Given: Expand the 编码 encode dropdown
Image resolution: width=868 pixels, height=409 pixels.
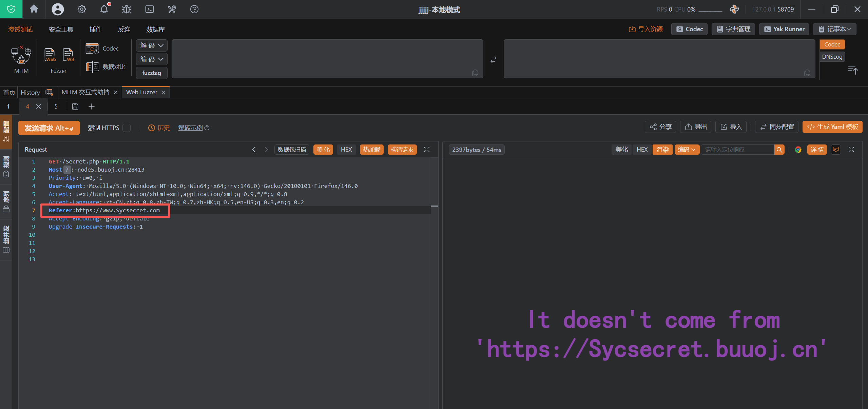Looking at the screenshot, I should pos(152,59).
